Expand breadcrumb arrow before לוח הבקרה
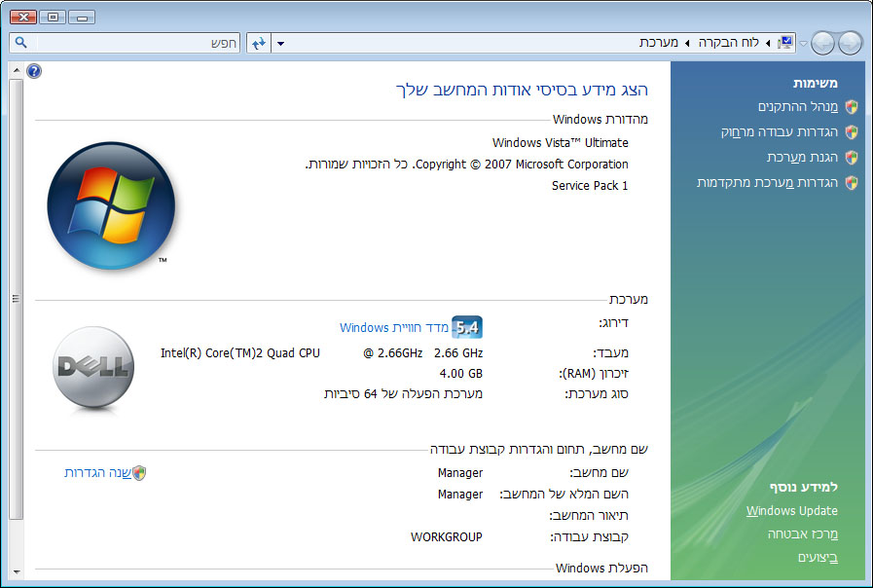Image resolution: width=873 pixels, height=588 pixels. (x=768, y=43)
